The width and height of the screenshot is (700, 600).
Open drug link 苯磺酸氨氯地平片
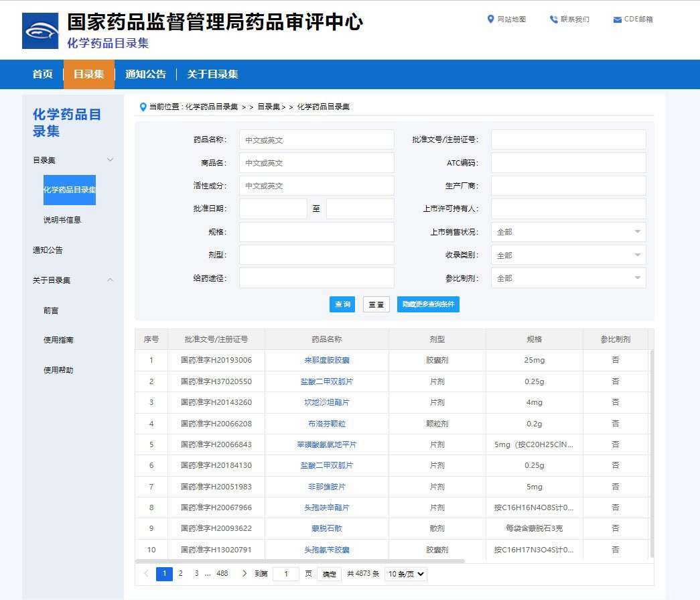pos(327,444)
